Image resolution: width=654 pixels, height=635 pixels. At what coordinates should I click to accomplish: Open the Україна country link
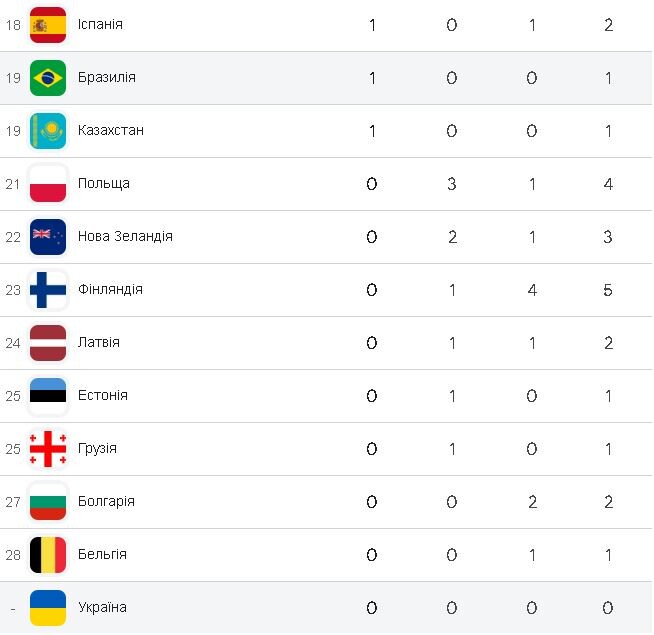pyautogui.click(x=102, y=608)
